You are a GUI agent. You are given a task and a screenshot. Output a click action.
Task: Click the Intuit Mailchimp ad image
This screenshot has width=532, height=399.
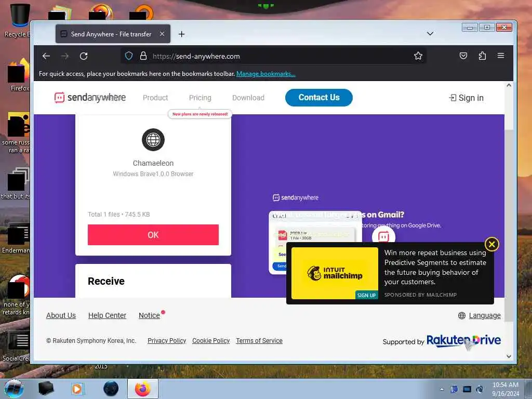[335, 273]
